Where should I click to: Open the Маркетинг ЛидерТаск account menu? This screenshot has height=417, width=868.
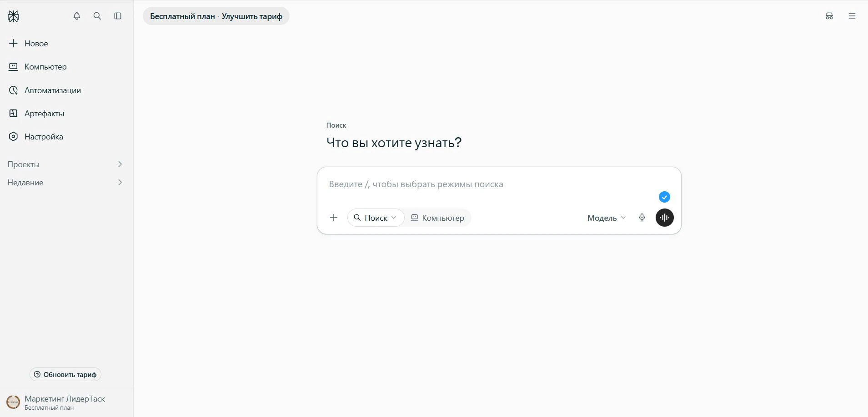(56, 402)
